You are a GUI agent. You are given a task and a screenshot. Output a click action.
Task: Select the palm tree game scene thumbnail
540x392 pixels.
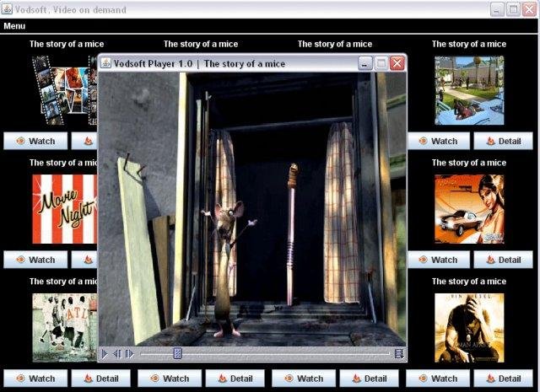(469, 90)
